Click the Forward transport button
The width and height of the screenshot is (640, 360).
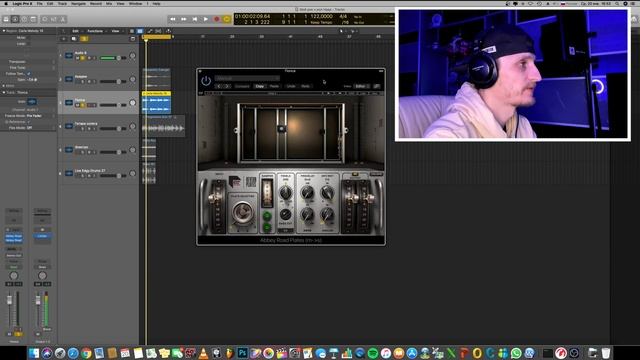pos(184,19)
